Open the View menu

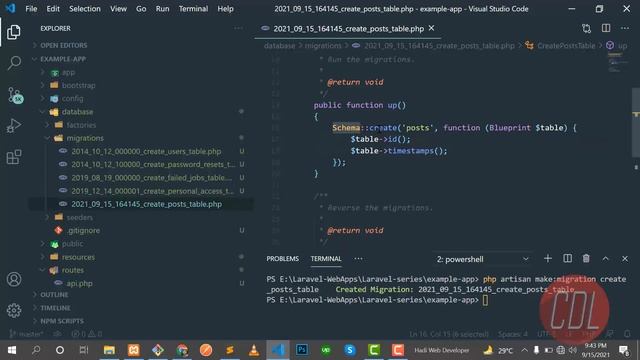[118, 9]
